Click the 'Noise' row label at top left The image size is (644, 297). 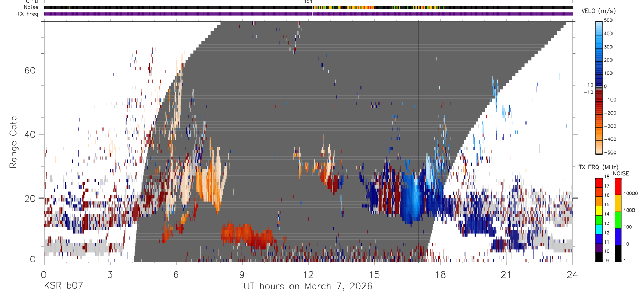tap(31, 7)
